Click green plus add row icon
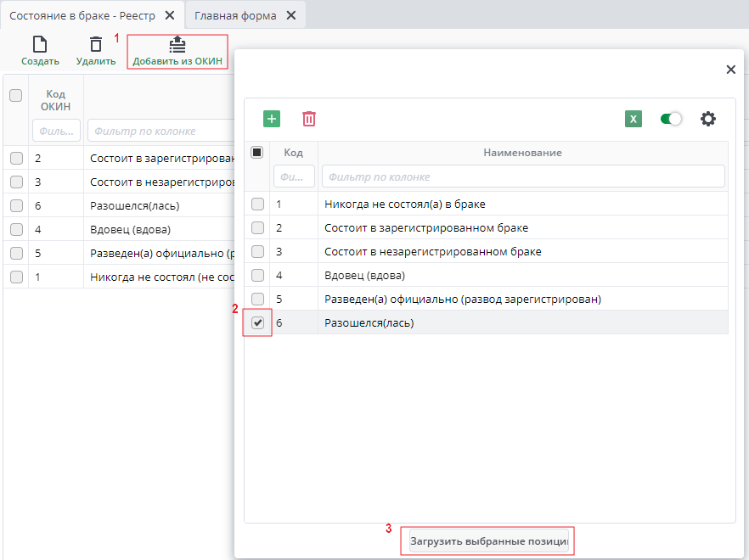Image resolution: width=749 pixels, height=560 pixels. (272, 119)
